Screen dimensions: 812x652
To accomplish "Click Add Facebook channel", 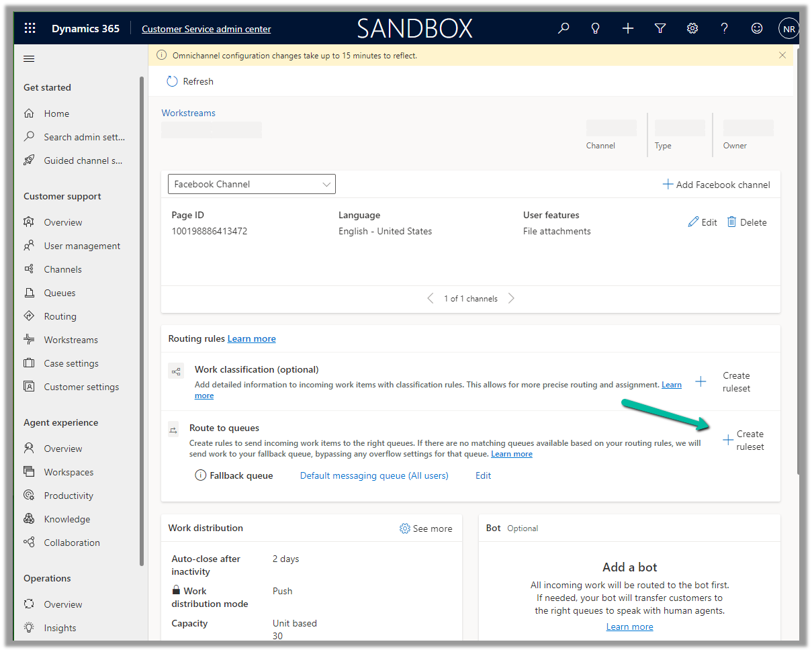I will pos(717,185).
